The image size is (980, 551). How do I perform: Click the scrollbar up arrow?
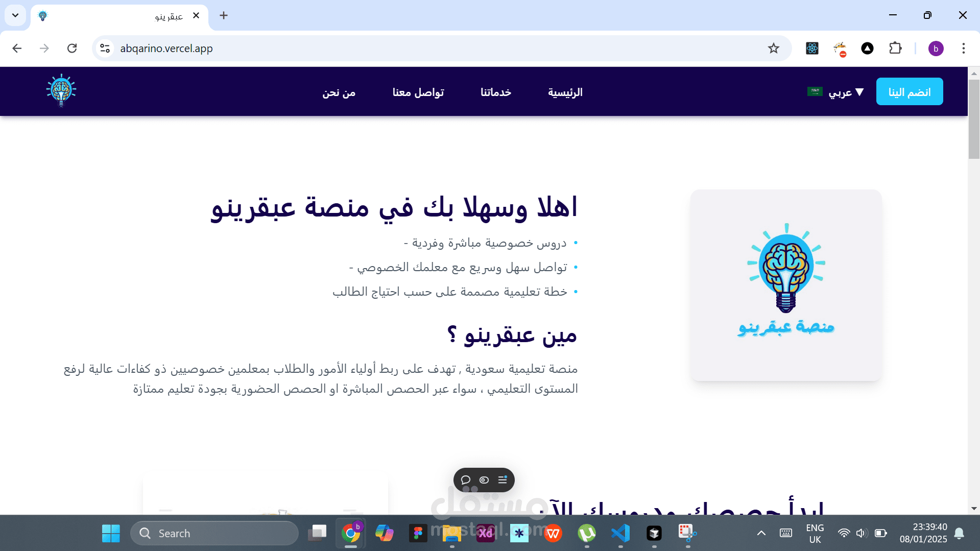click(x=974, y=73)
